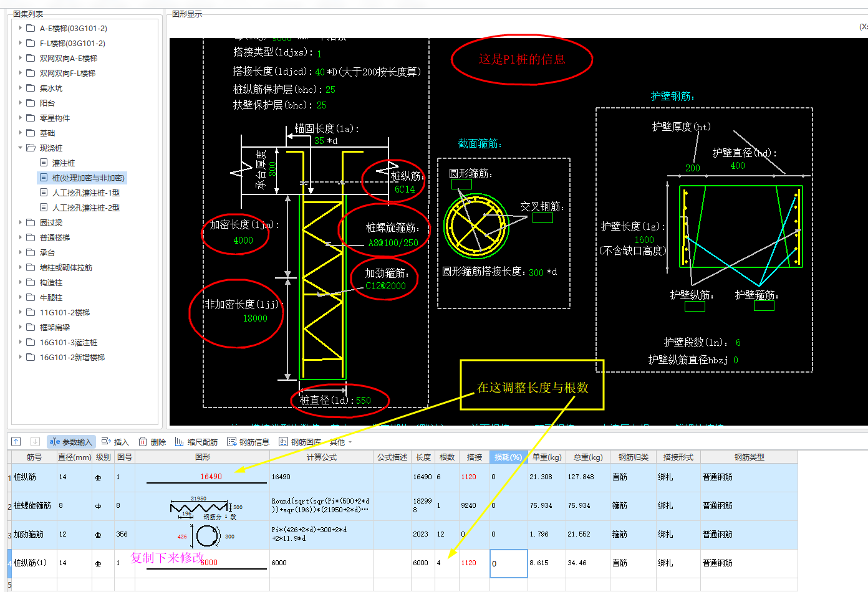
Task: Click the 承台厚度 value 800
Action: (272, 168)
